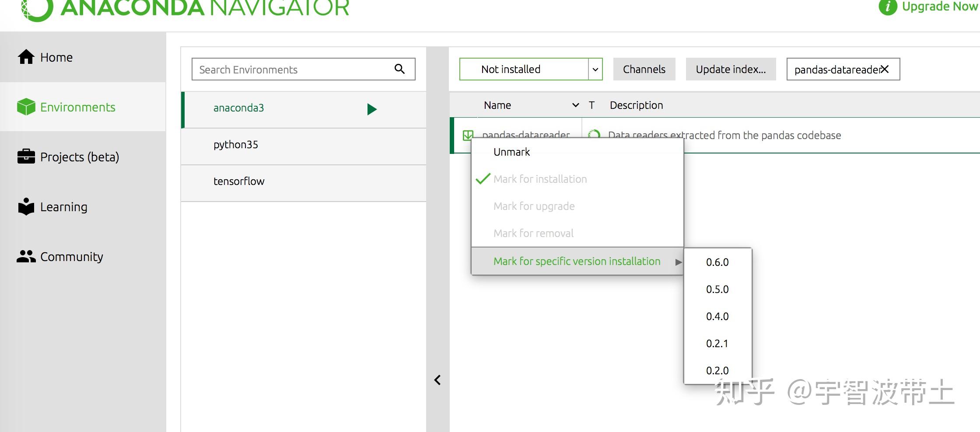Open Projects (beta) panel

(80, 157)
